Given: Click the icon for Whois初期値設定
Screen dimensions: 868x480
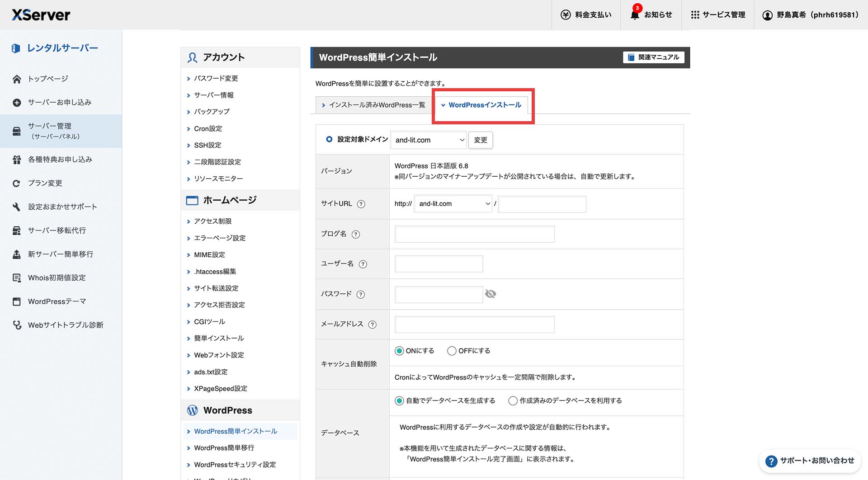Looking at the screenshot, I should [x=17, y=278].
